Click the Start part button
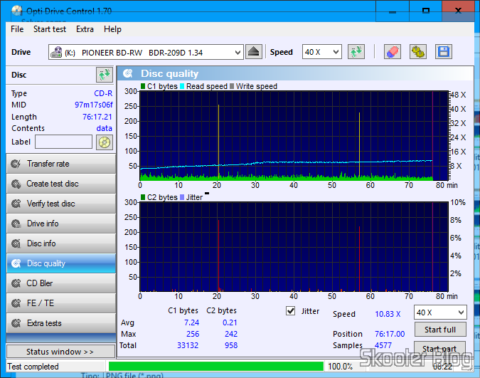Viewport: 480px width, 378px height. click(x=440, y=349)
